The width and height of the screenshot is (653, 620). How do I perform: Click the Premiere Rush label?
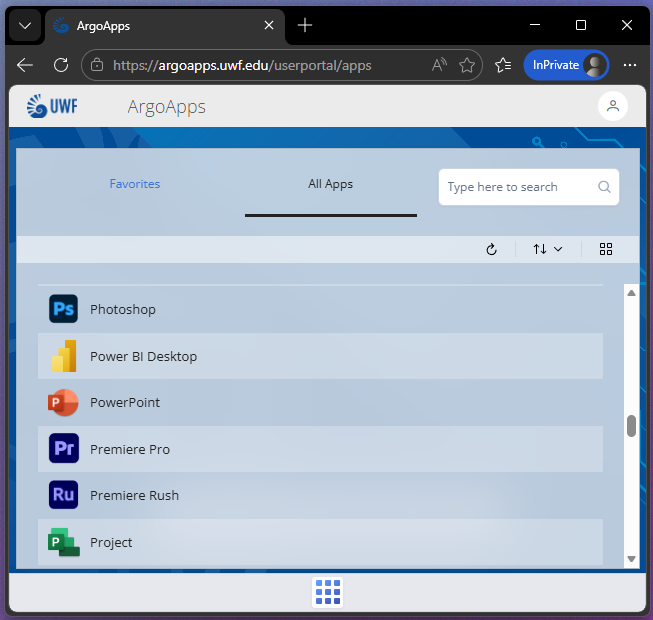pyautogui.click(x=135, y=496)
